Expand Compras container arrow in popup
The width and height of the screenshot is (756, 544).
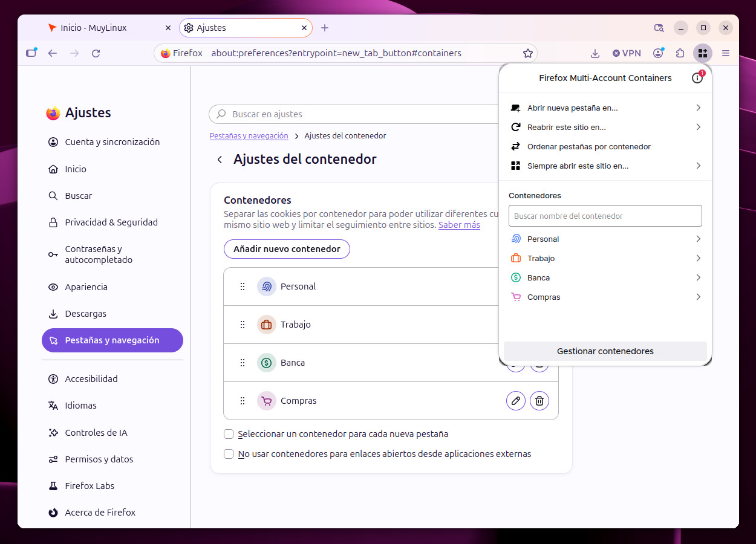pos(698,297)
